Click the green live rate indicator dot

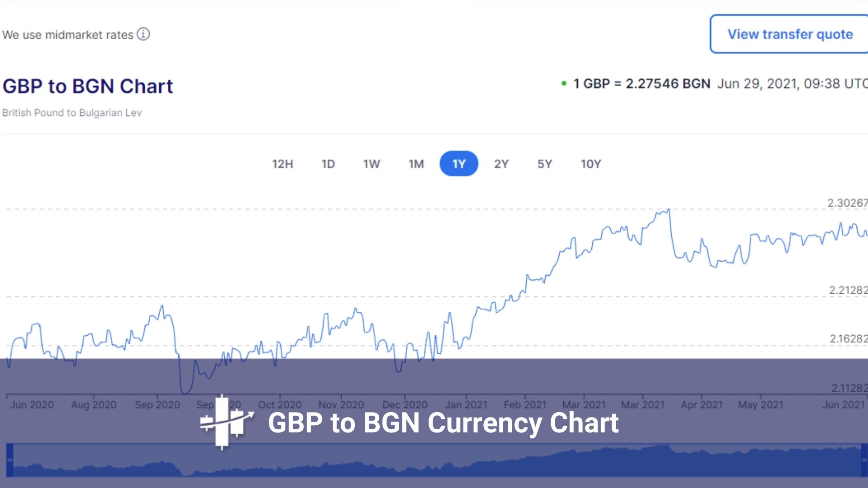tap(564, 84)
